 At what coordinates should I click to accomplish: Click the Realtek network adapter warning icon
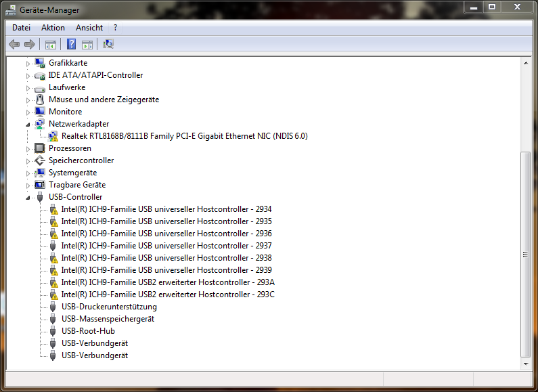pyautogui.click(x=53, y=136)
